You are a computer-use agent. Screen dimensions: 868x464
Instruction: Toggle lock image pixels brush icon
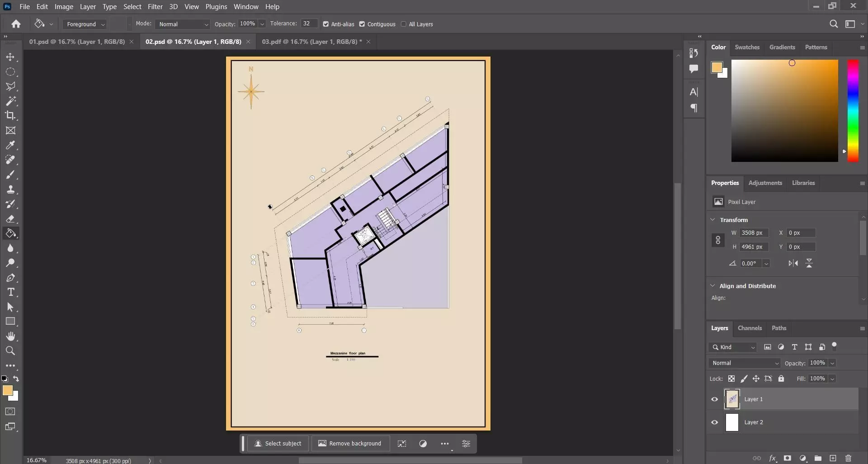coord(744,379)
